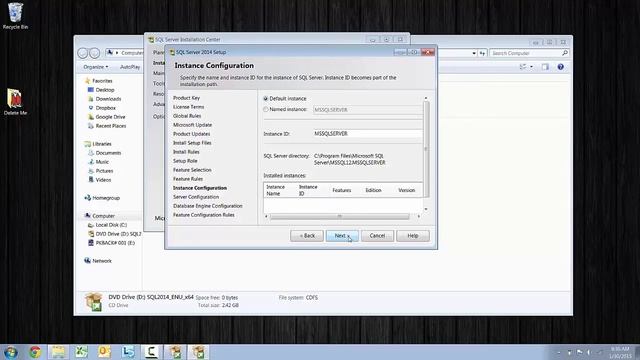Click the Cancel button in setup
Image resolution: width=640 pixels, height=360 pixels.
[377, 236]
